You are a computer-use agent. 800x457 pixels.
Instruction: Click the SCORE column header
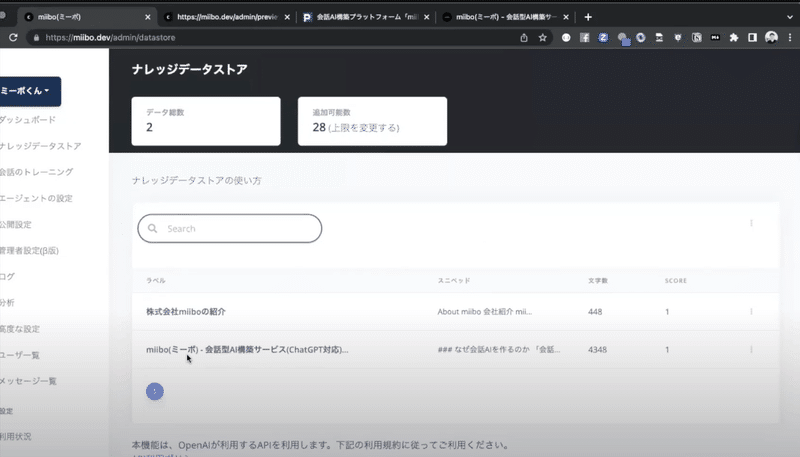coord(676,281)
